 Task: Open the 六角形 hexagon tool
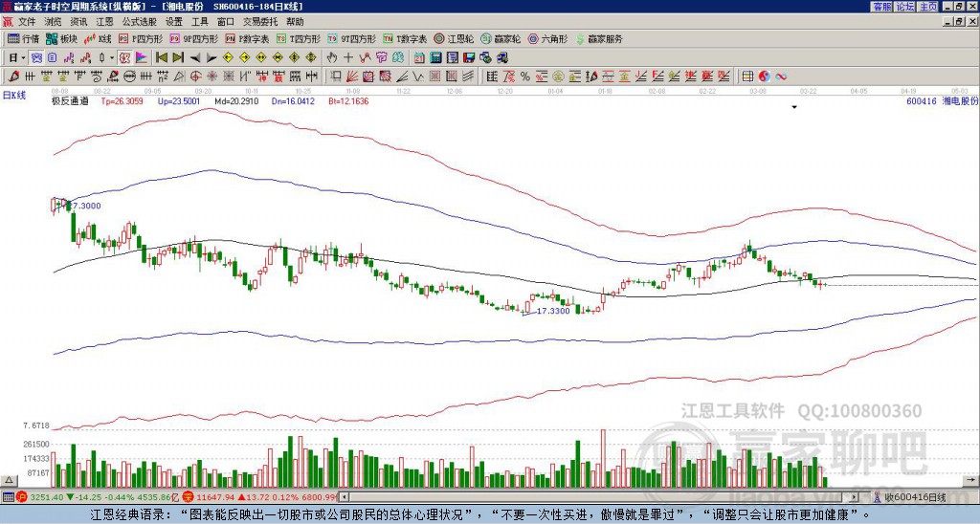coord(547,38)
